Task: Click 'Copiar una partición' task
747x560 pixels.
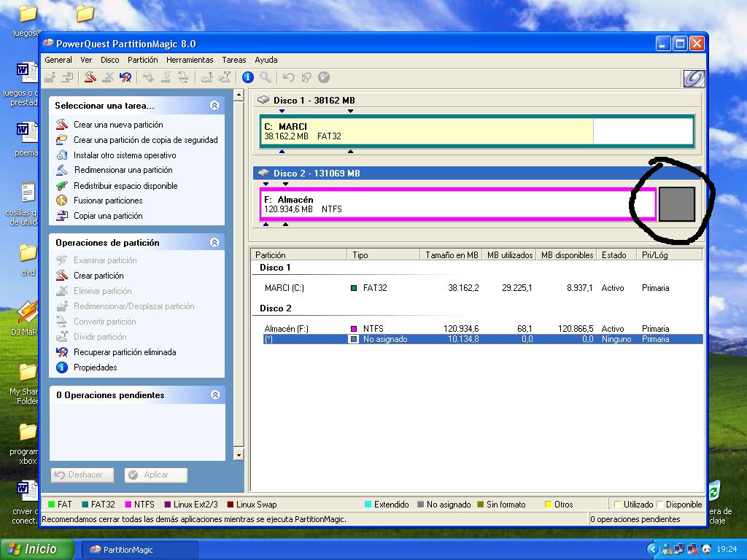Action: click(108, 216)
